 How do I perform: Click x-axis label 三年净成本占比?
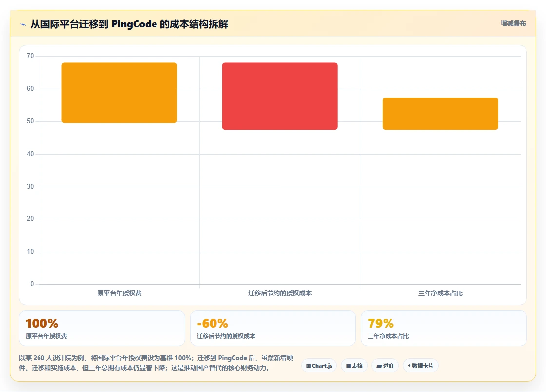[x=441, y=293]
